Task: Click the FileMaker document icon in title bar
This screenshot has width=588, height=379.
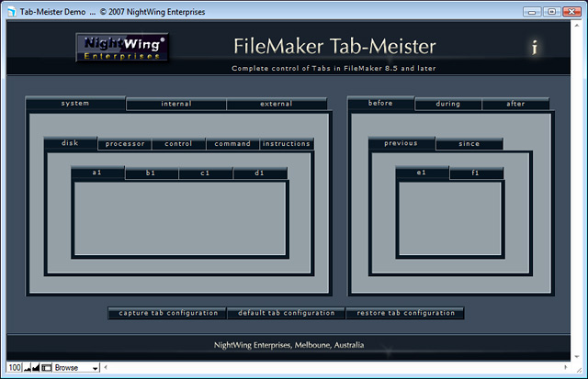Action: [12, 12]
